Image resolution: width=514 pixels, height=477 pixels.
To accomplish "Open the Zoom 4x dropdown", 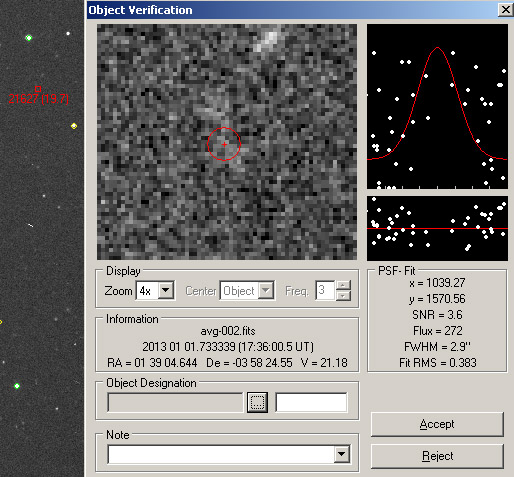I will [166, 290].
